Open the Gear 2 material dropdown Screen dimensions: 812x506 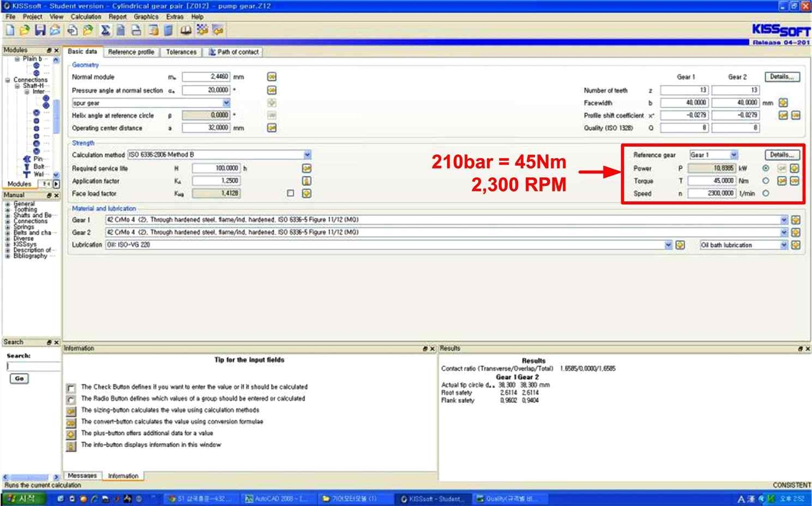pyautogui.click(x=784, y=232)
